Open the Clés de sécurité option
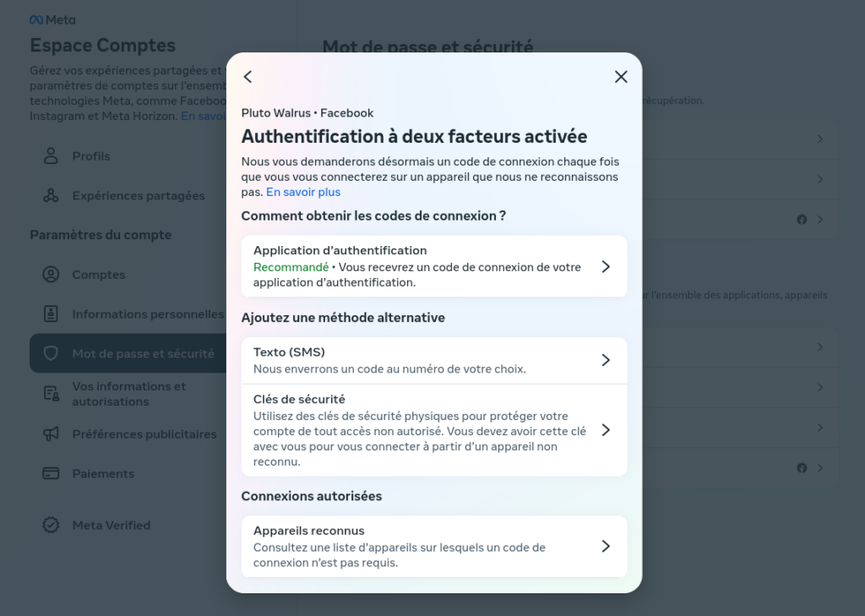This screenshot has width=865, height=616. [434, 430]
